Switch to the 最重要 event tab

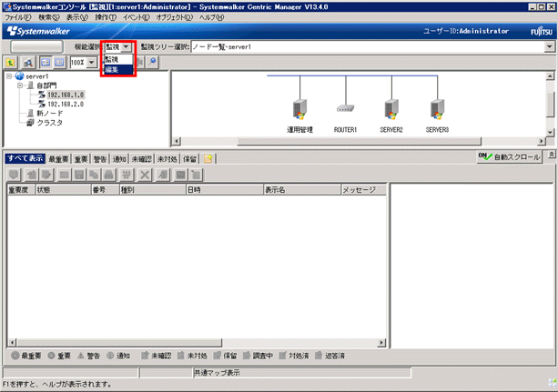[x=58, y=159]
